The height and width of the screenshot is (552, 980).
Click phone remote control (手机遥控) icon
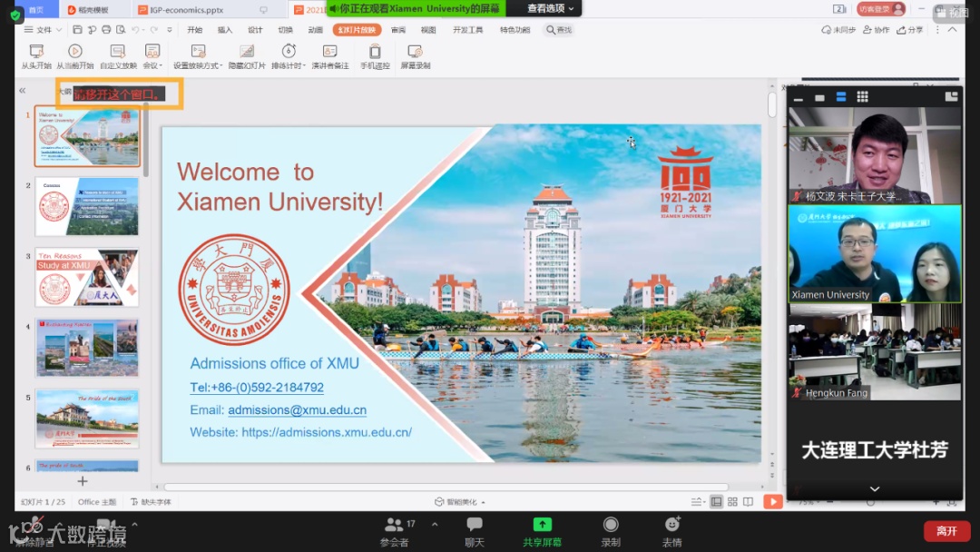(375, 51)
